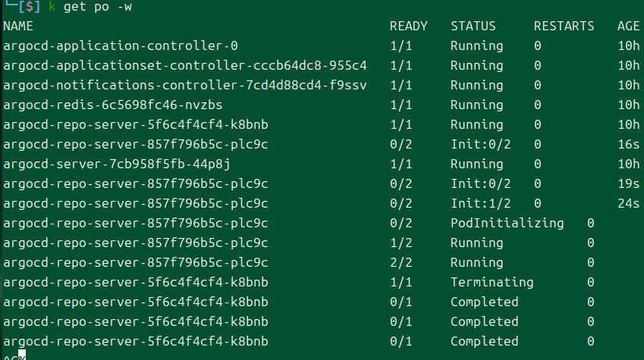
Task: Click argocd-notifications-controller-7cd4d88cd4-f9ssv pod name
Action: tap(185, 86)
